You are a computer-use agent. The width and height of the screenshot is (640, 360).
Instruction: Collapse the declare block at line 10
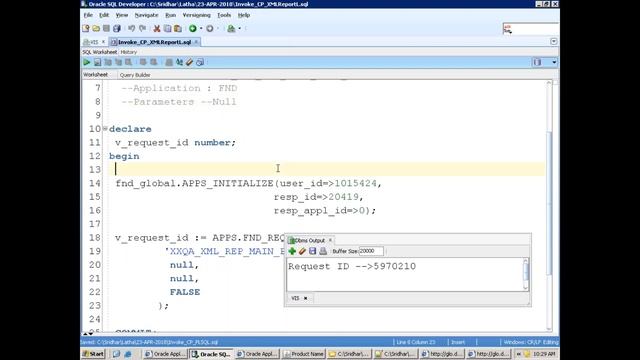coord(105,129)
